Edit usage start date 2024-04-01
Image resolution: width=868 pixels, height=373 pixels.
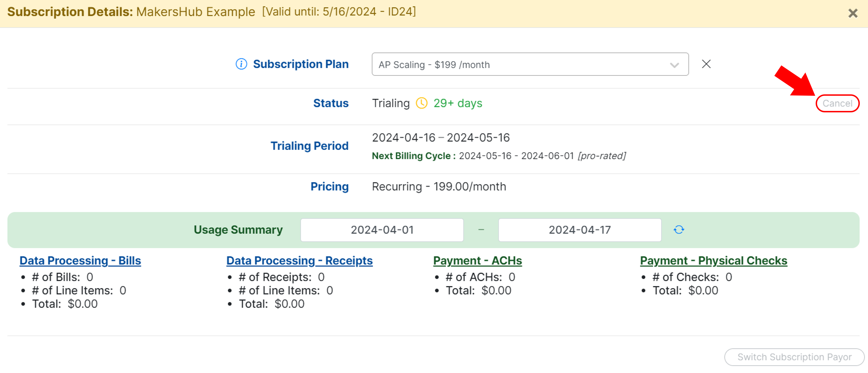[382, 230]
